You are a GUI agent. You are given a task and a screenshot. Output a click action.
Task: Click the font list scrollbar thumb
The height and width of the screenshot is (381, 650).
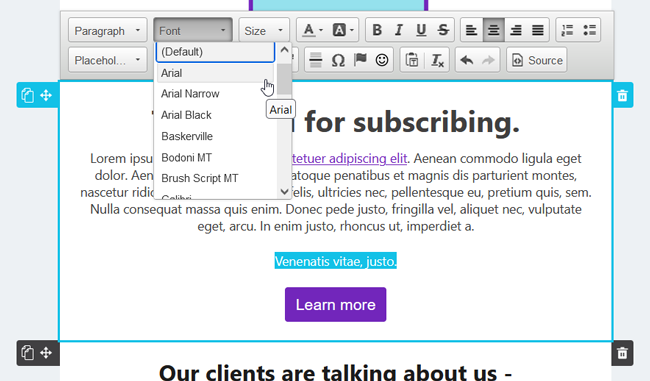pyautogui.click(x=284, y=79)
